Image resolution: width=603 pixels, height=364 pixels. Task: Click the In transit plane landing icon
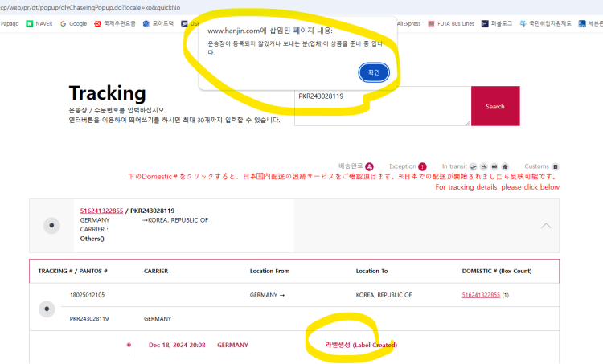[484, 166]
